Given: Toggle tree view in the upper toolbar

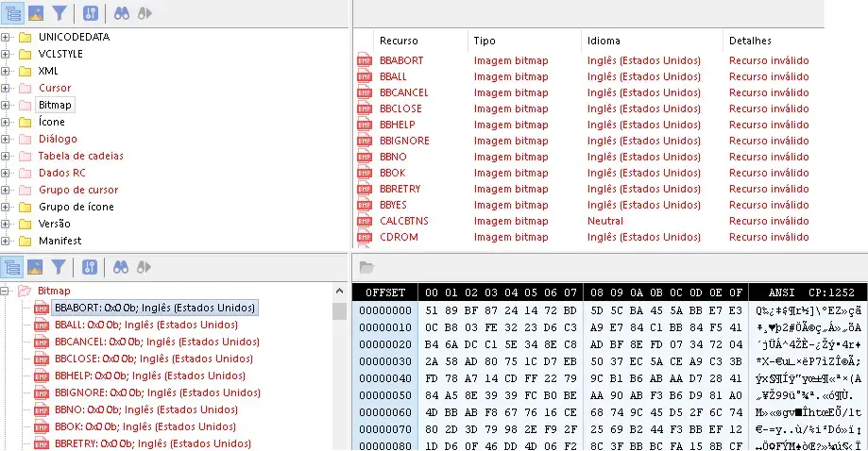Looking at the screenshot, I should 12,13.
